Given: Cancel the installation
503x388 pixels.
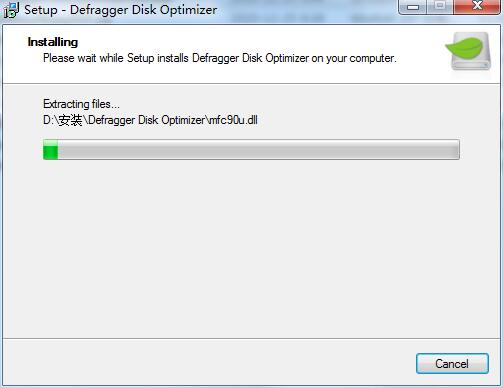Looking at the screenshot, I should coord(452,363).
